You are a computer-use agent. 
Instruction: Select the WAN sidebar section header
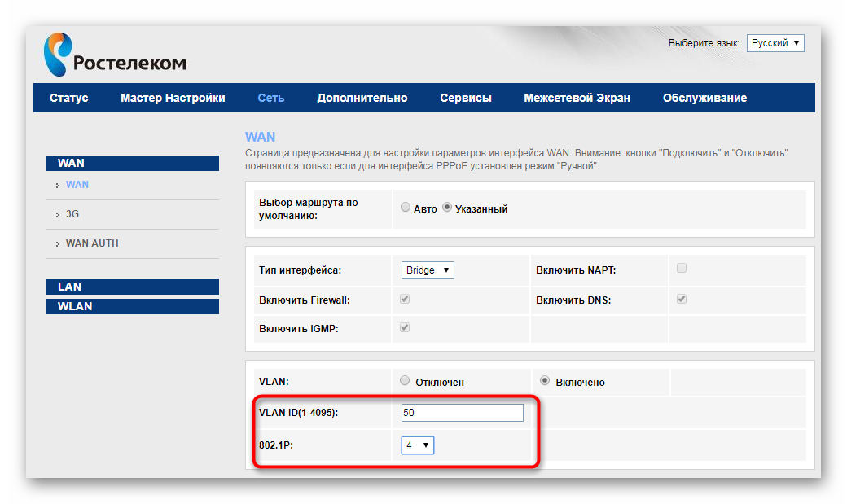pos(132,163)
